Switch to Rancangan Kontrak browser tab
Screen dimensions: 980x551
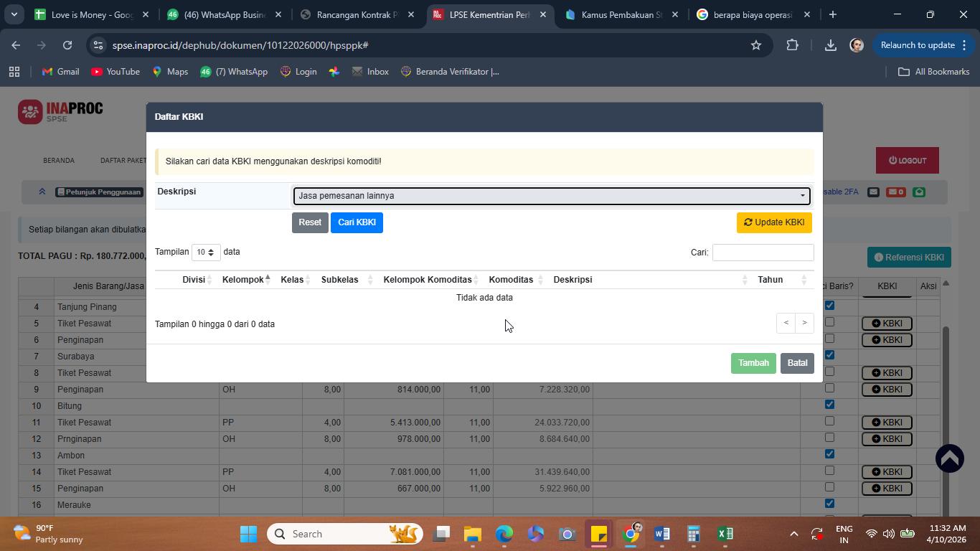click(x=357, y=14)
